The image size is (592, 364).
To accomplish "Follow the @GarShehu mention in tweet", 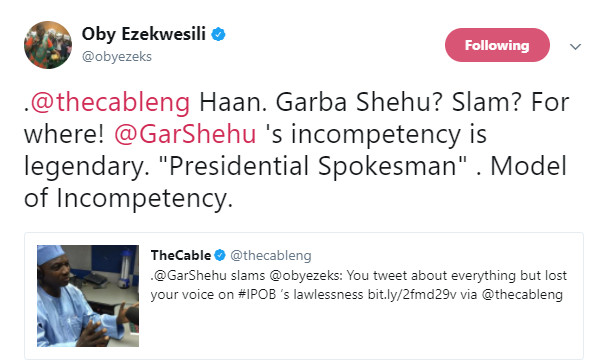I will coord(185,134).
